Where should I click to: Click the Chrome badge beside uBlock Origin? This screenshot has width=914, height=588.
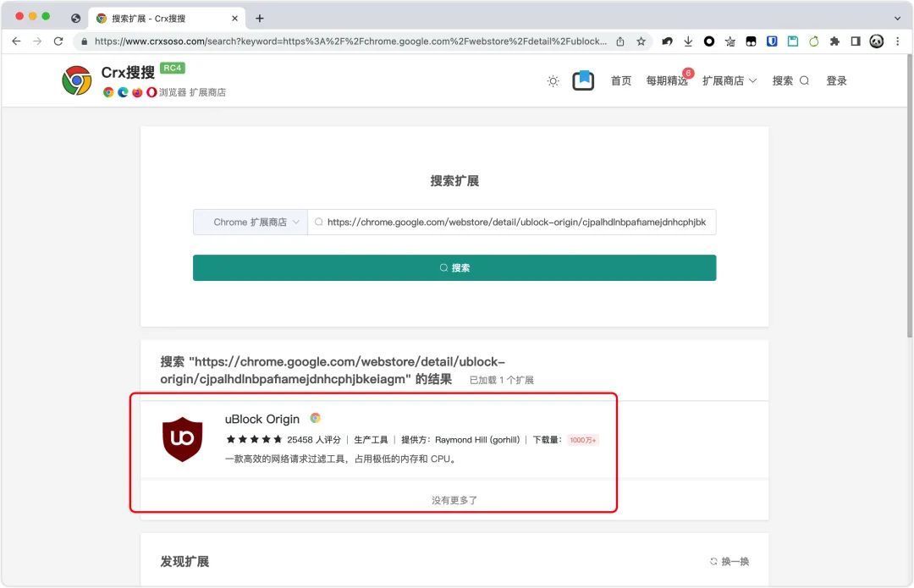316,418
